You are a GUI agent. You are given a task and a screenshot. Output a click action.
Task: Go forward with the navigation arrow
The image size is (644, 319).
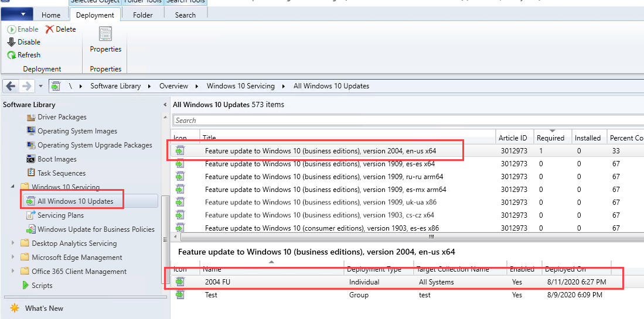pyautogui.click(x=26, y=86)
